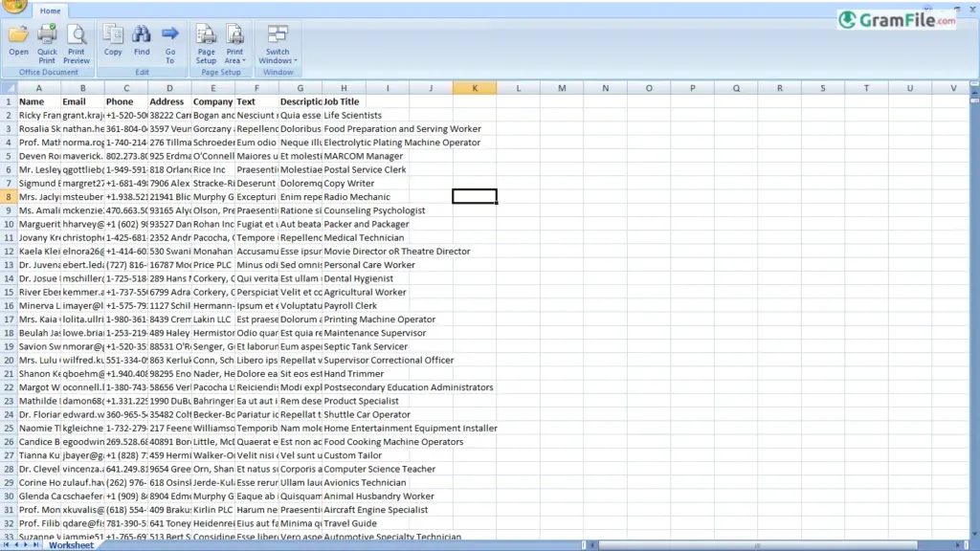
Task: Click the Hand Trimmer cell
Action: coord(353,374)
